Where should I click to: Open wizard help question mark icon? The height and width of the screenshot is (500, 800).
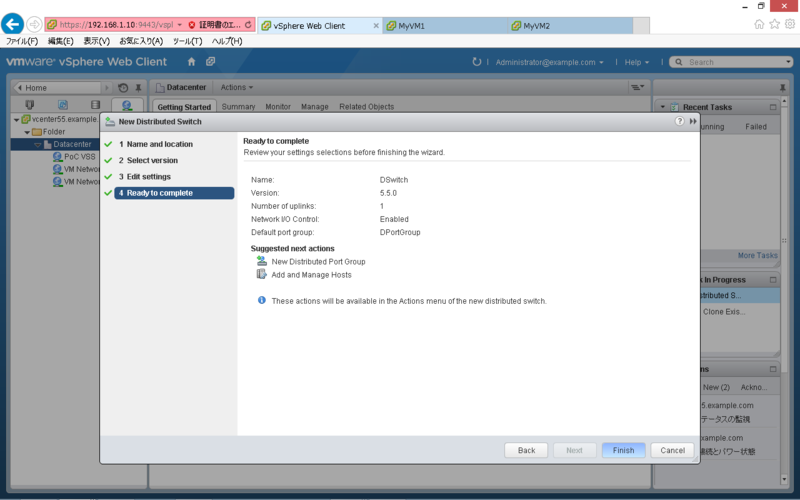[x=679, y=121]
